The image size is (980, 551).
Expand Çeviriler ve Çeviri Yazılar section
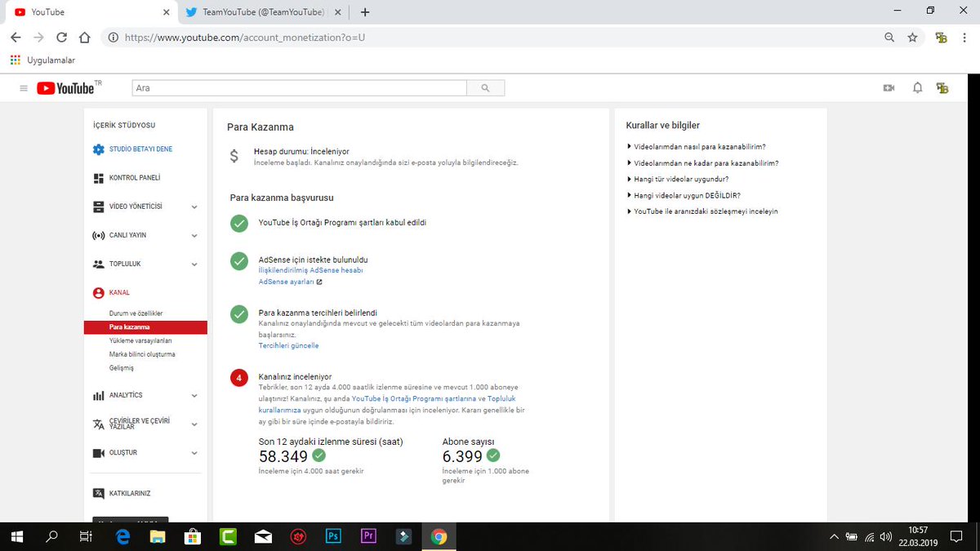tap(194, 424)
